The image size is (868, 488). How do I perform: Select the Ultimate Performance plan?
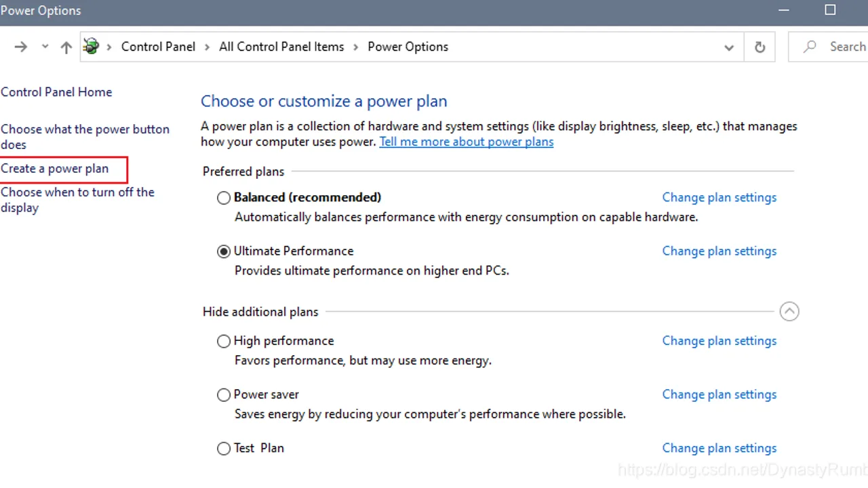(224, 251)
